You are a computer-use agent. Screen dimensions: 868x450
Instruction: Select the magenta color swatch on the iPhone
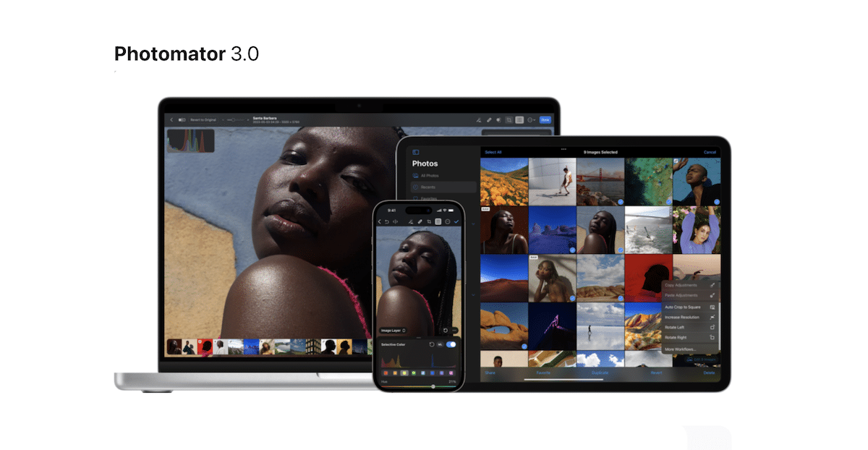(451, 373)
